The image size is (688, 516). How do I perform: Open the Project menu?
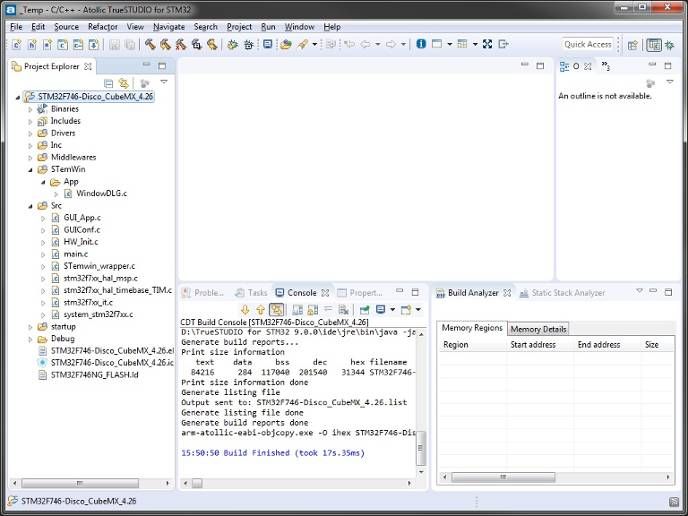coord(239,27)
